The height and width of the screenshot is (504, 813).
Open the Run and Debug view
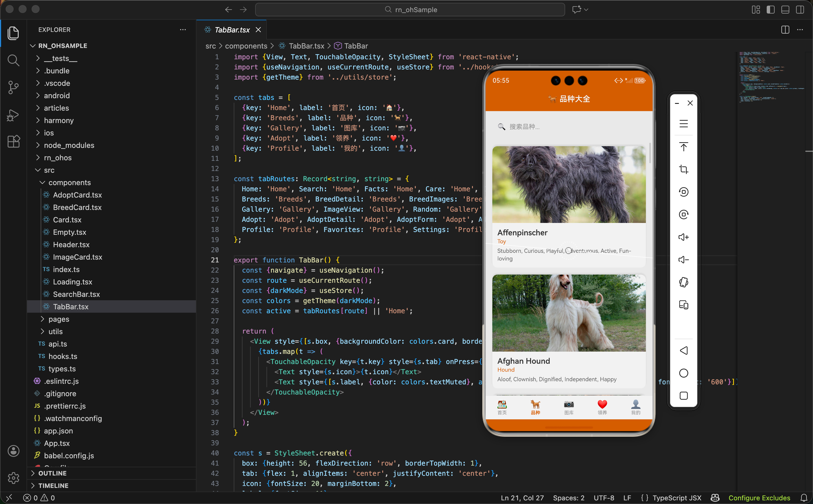coord(13,115)
